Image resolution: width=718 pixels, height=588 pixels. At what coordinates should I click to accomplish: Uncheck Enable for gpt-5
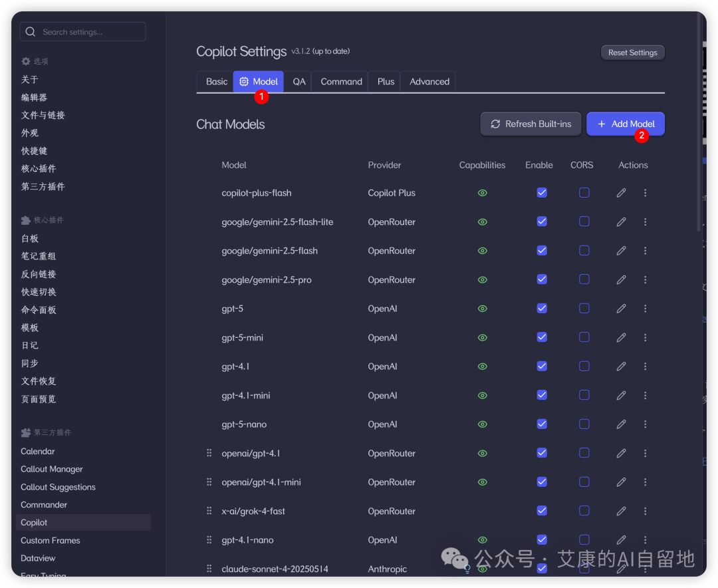542,308
